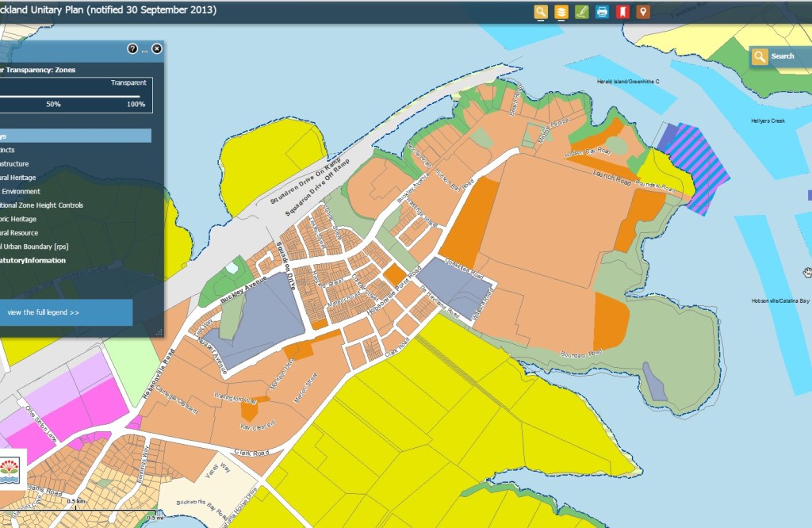Select the Rural Urban Boundary [rps] layer
This screenshot has height=528, width=812.
33,247
